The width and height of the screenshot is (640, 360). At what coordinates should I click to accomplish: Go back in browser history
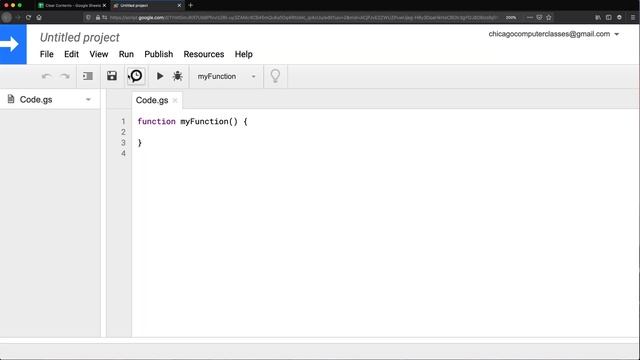(x=7, y=18)
